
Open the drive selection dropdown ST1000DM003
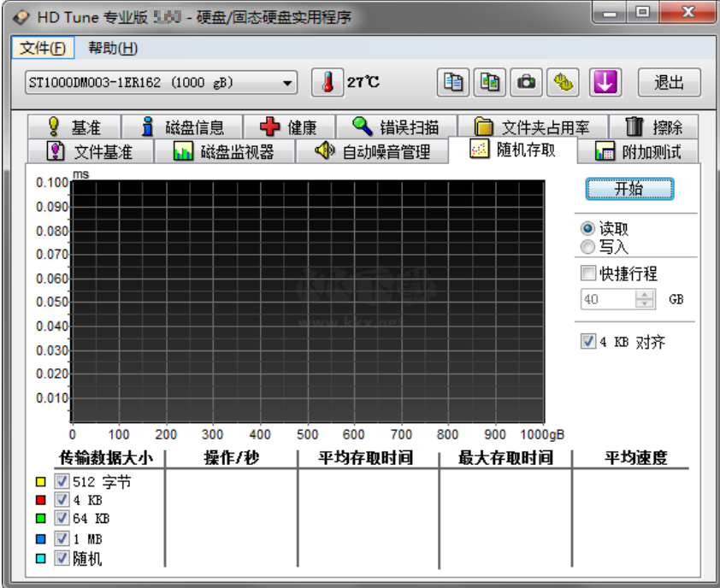(x=287, y=82)
